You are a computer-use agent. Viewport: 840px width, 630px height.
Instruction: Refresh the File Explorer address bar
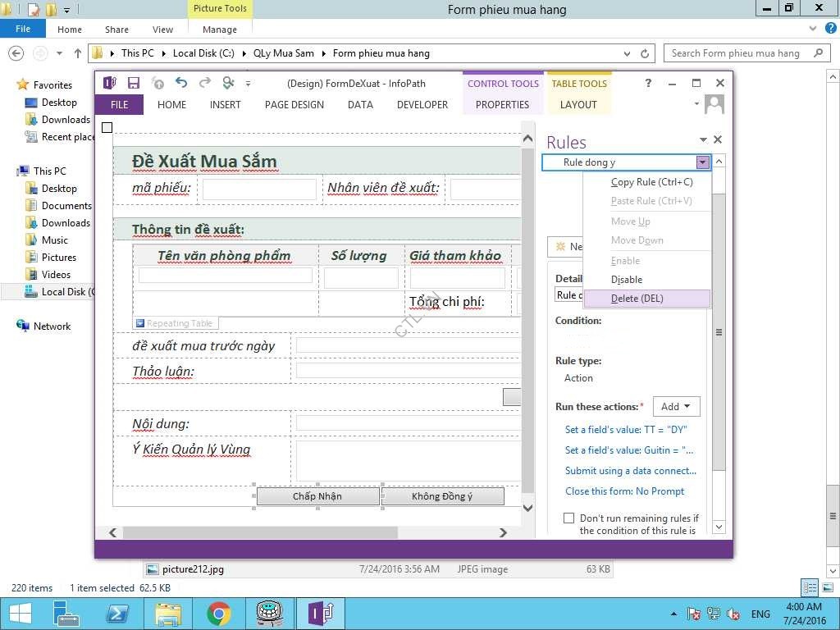645,53
